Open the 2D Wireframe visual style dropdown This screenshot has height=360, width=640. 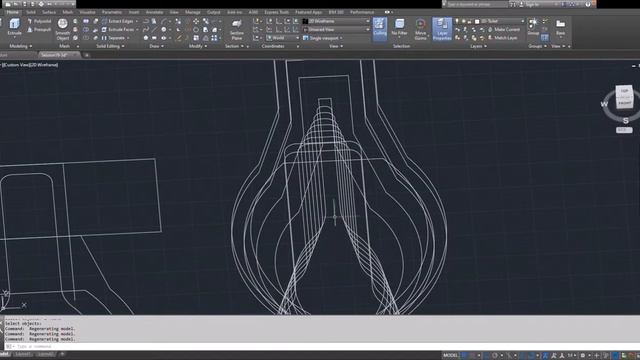(336, 21)
